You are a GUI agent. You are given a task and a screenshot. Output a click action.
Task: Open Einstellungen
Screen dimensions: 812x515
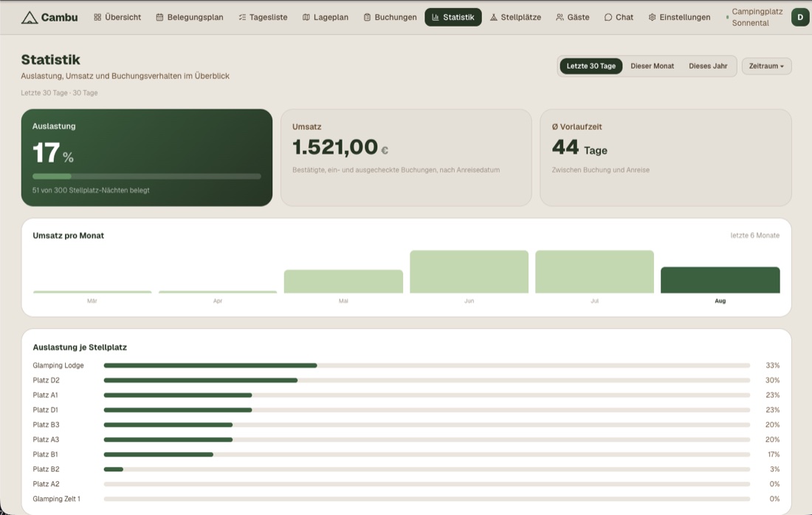pyautogui.click(x=679, y=17)
